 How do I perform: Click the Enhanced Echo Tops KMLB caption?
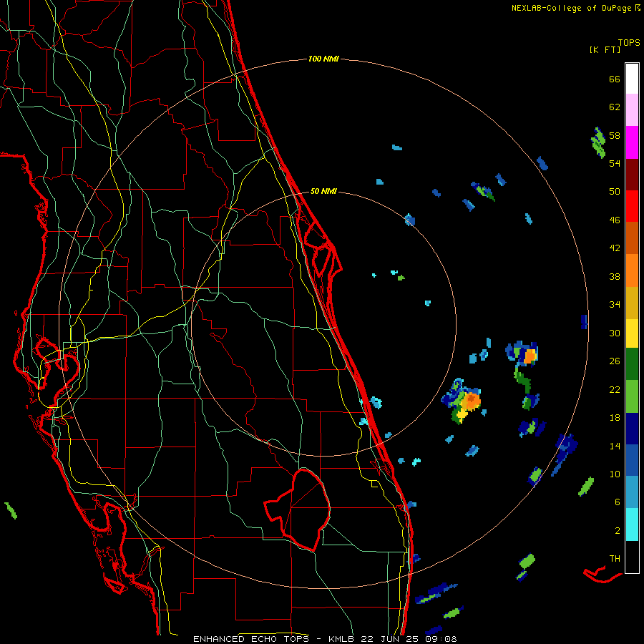pyautogui.click(x=324, y=639)
